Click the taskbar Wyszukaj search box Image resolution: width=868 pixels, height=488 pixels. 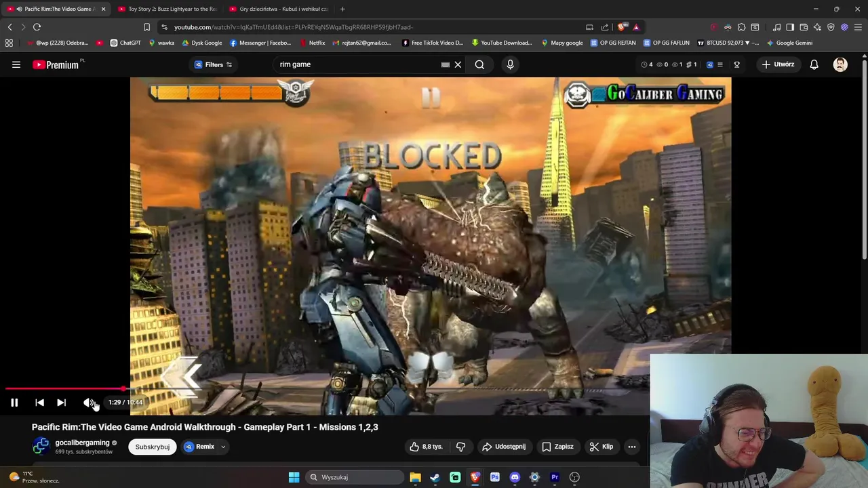353,477
